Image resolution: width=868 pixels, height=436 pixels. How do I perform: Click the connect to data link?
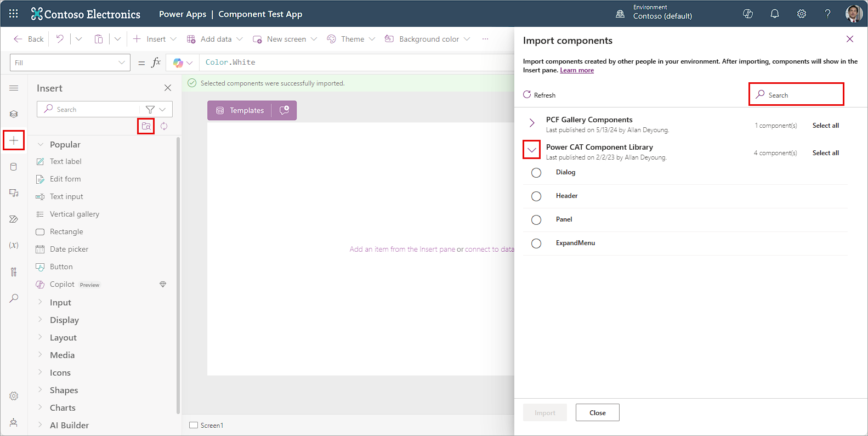click(x=490, y=249)
